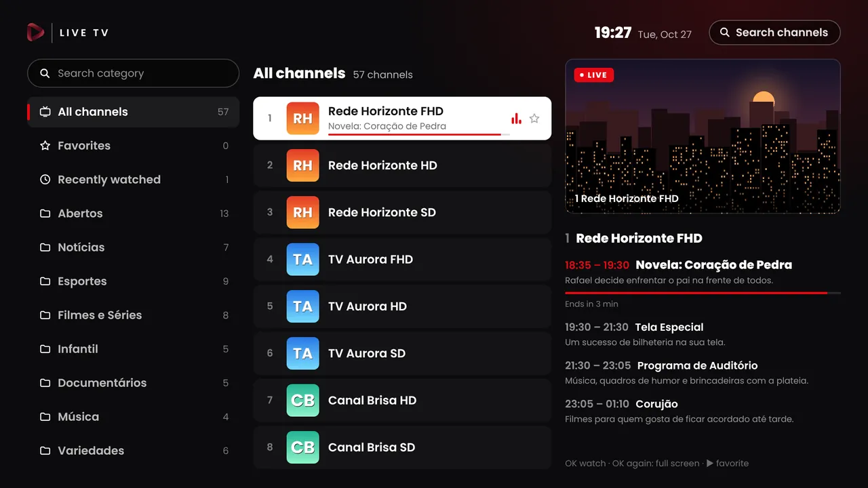Screen dimensions: 868x488
Task: Select channel 2 Rede Horizonte HD
Action: 402,165
